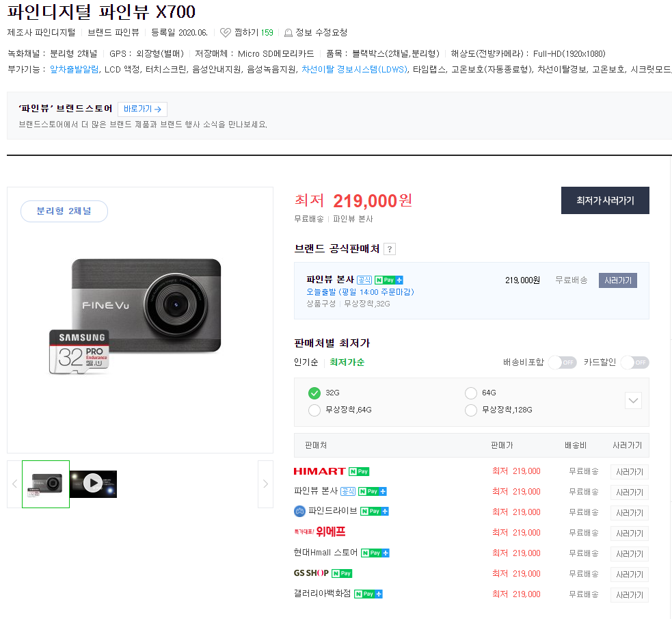Click the N Pay badge next to HIMART
The image size is (672, 619).
click(x=359, y=471)
